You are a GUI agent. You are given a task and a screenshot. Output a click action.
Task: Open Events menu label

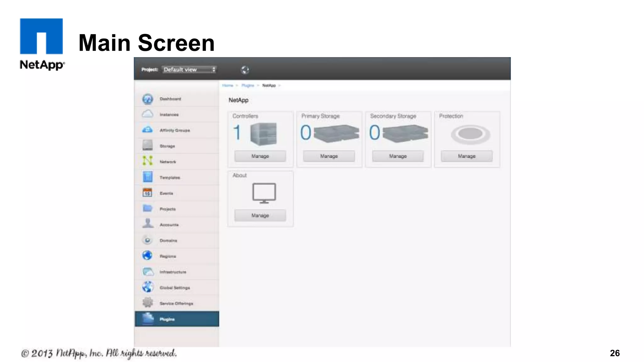tap(166, 193)
